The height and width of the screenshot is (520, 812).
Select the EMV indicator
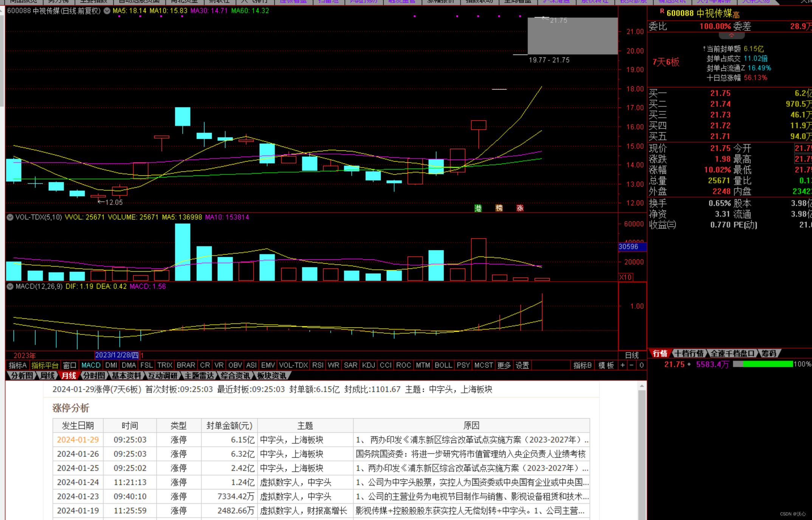[268, 365]
